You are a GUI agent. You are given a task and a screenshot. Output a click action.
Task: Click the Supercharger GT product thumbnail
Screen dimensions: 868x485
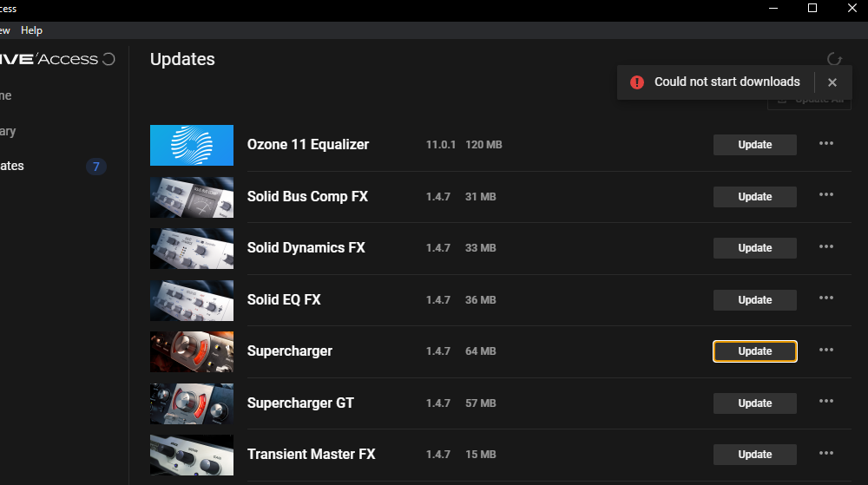click(x=192, y=403)
